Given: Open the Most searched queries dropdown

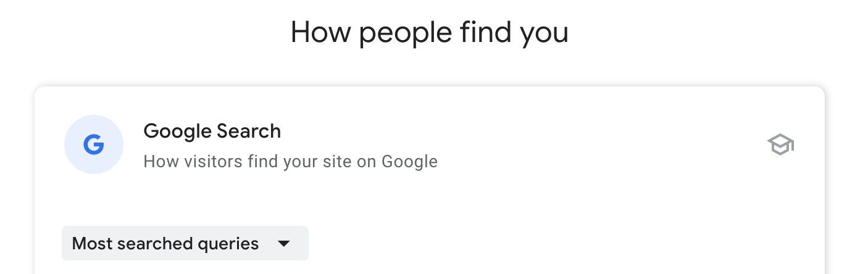Looking at the screenshot, I should pos(185,243).
